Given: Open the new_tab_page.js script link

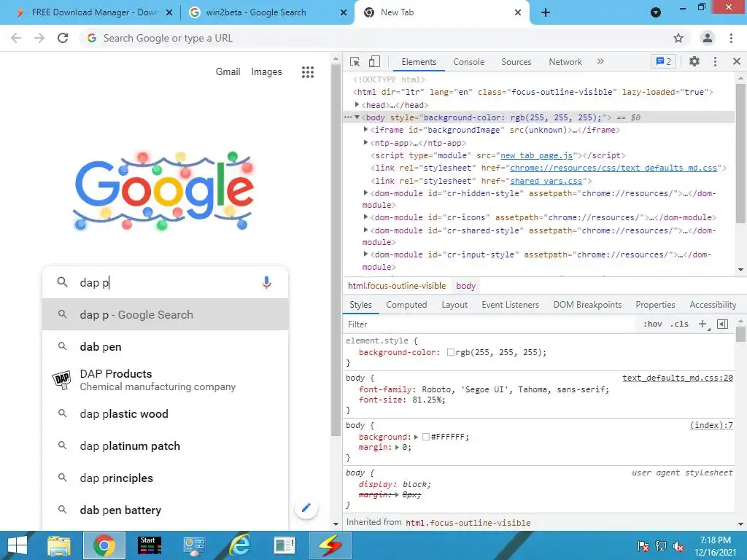Looking at the screenshot, I should point(536,155).
